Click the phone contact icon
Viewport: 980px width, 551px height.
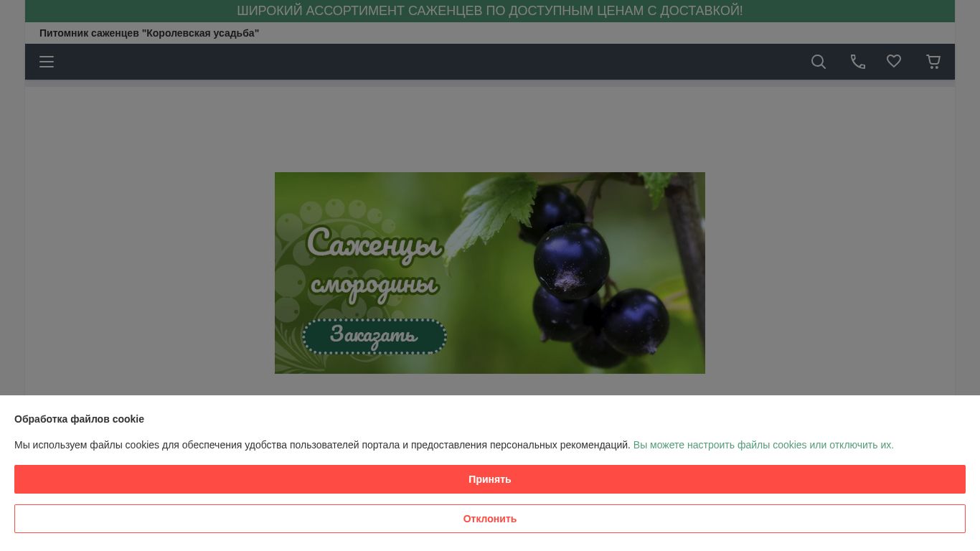(858, 62)
